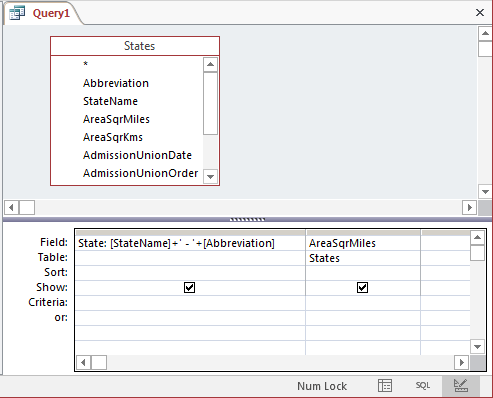Select AreaSqrMiles column via column selector bar
This screenshot has height=398, width=493.
[x=363, y=233]
